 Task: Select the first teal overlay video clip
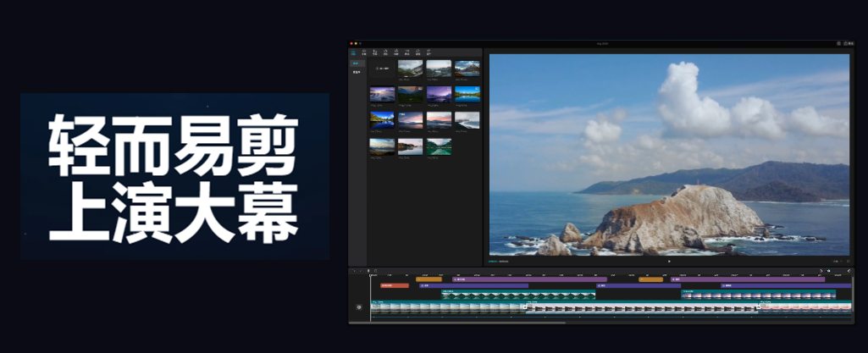click(x=518, y=295)
